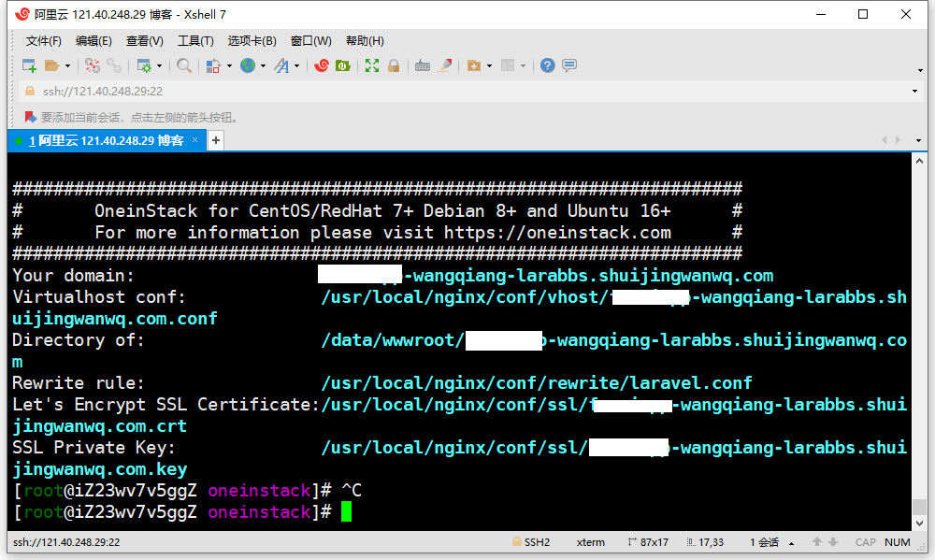Select the 阿里云 121.40.248.29 博客 tab
This screenshot has height=560, width=935.
tap(105, 140)
